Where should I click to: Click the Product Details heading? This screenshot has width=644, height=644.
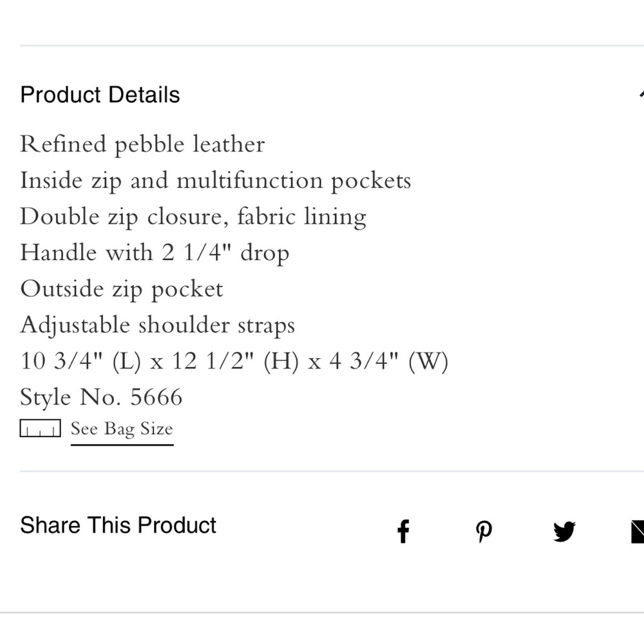tap(100, 95)
